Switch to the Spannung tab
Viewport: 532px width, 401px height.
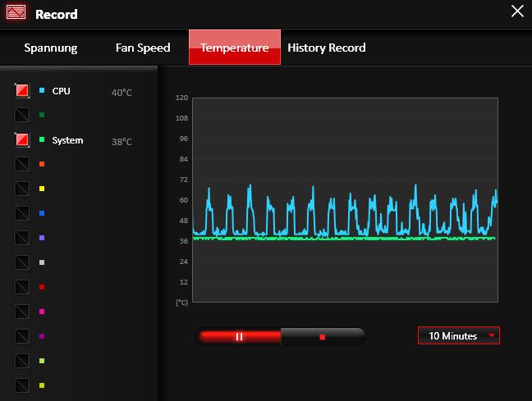tap(51, 48)
